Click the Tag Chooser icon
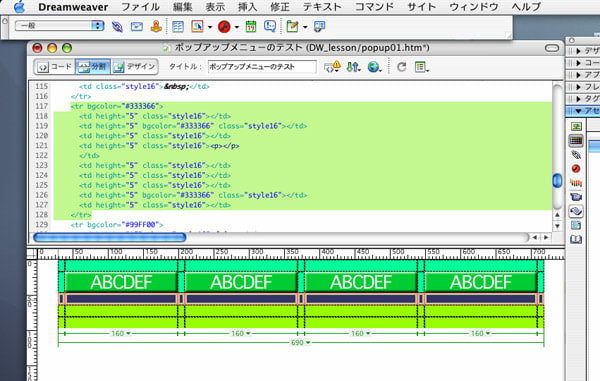 pos(319,26)
